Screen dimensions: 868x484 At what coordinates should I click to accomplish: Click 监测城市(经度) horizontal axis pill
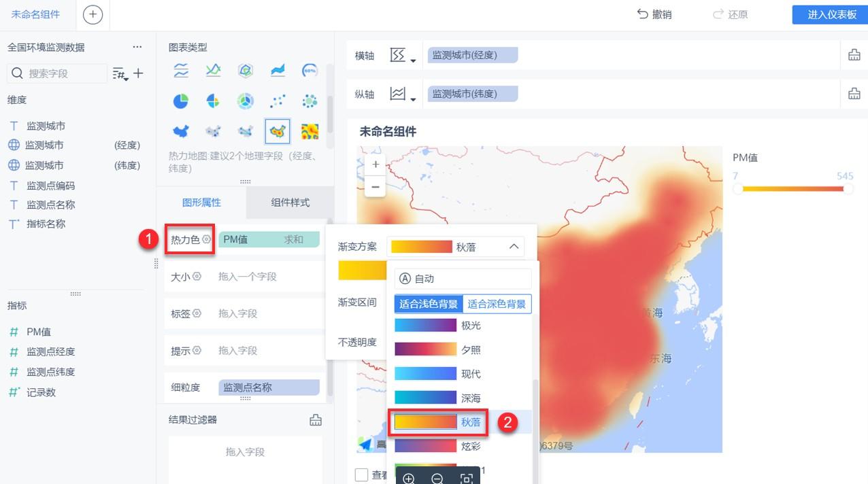(x=473, y=56)
